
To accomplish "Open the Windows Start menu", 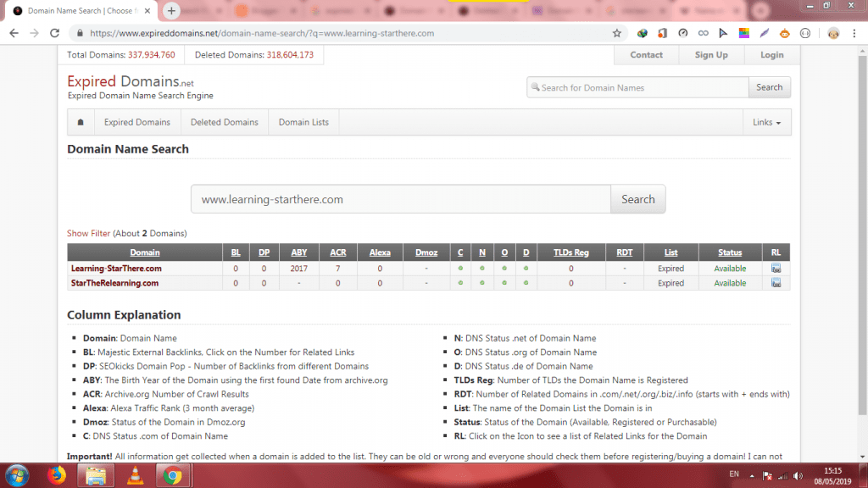I will (x=17, y=475).
